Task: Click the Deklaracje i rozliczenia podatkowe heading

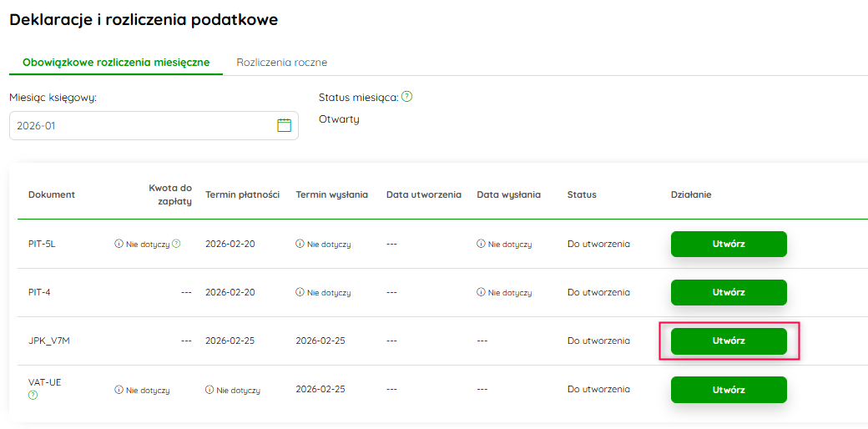Action: point(144,20)
